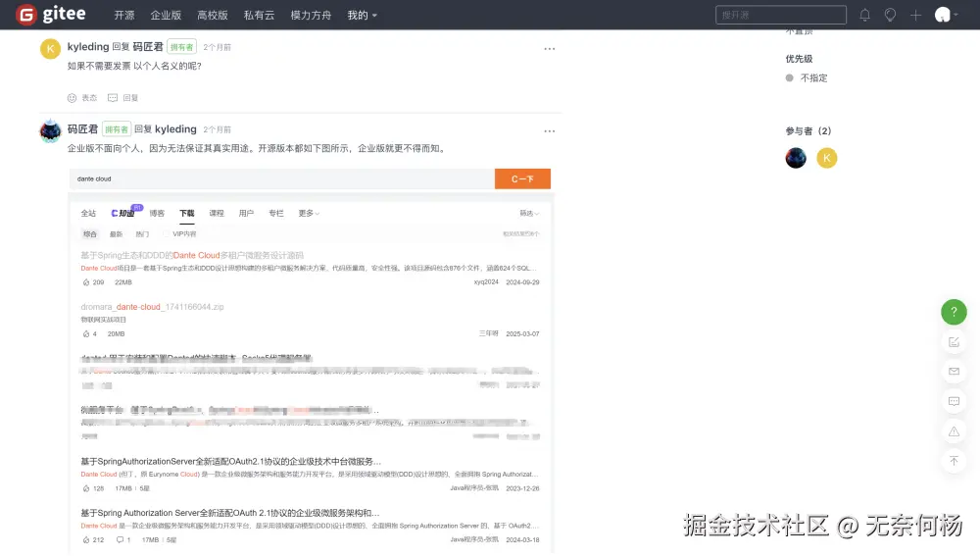Go to the 模力方舟 navigation item
The width and height of the screenshot is (980, 556).
(311, 15)
